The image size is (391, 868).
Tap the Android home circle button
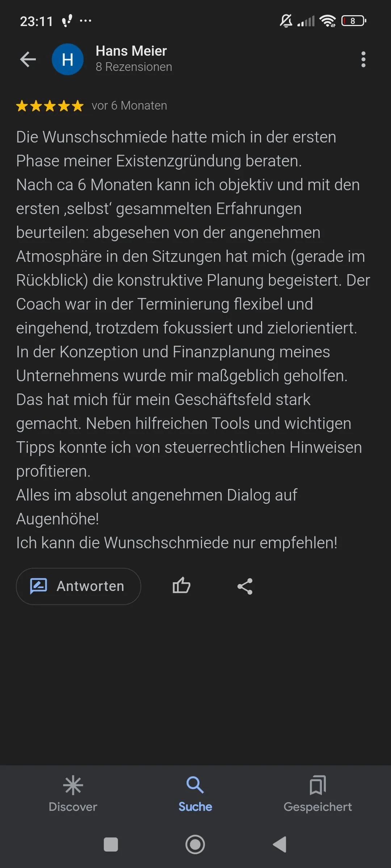pos(195,844)
